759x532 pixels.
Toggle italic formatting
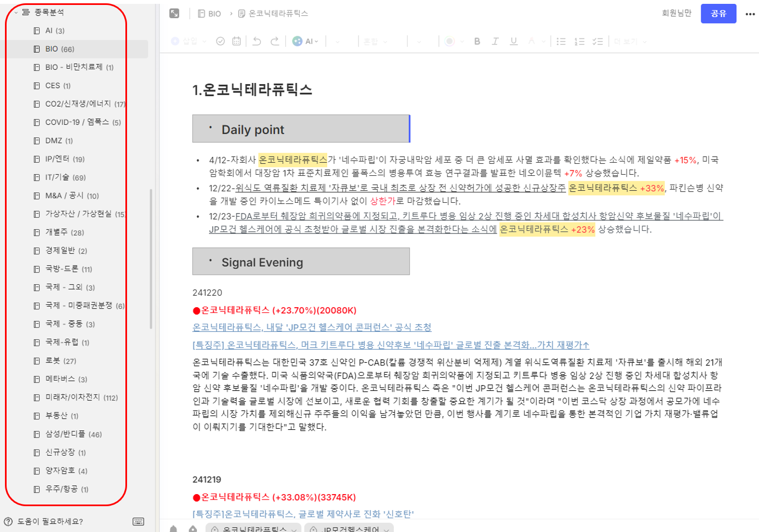pos(495,41)
